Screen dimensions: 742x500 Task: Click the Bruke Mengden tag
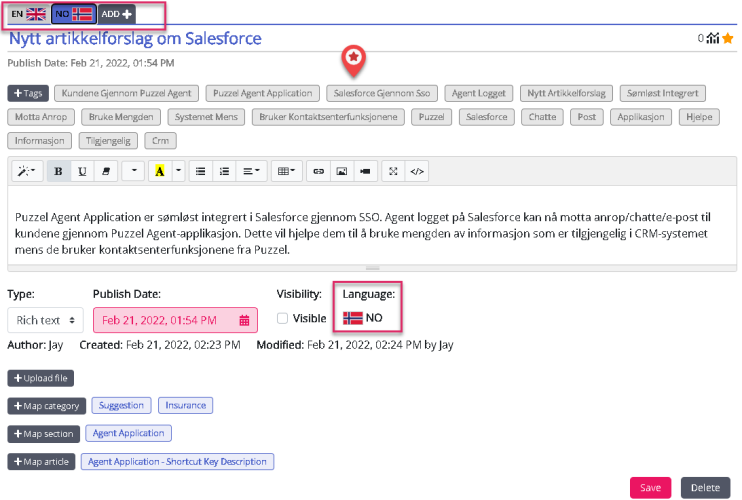[x=121, y=117]
